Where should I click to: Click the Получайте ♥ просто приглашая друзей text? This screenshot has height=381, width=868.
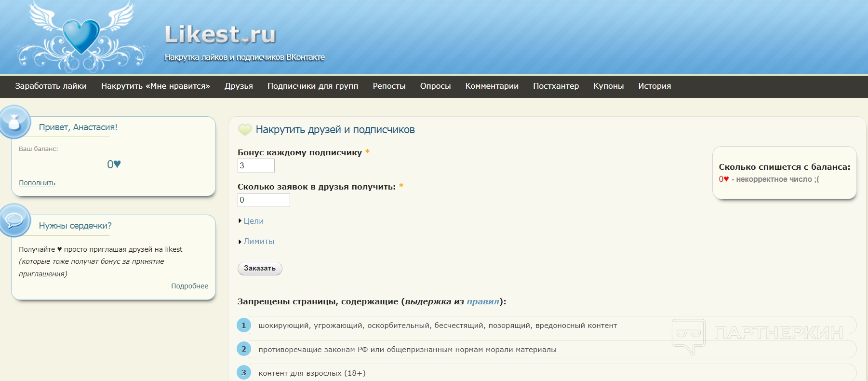click(x=101, y=249)
